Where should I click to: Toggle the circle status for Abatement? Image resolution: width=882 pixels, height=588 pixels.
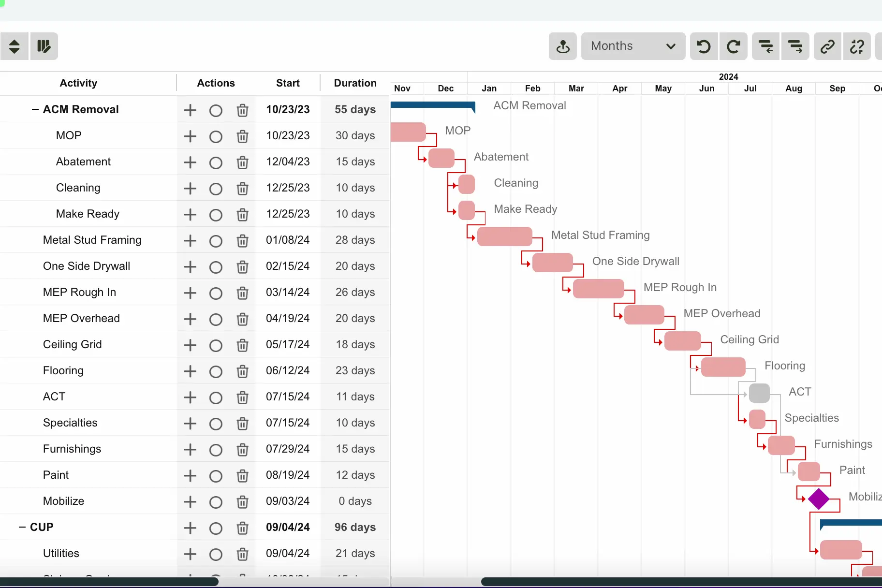click(x=215, y=162)
